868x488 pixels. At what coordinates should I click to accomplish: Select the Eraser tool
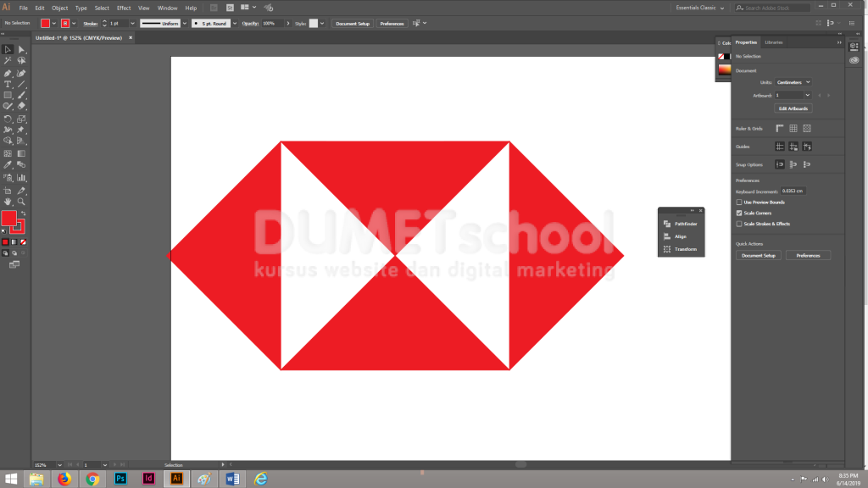click(x=21, y=106)
